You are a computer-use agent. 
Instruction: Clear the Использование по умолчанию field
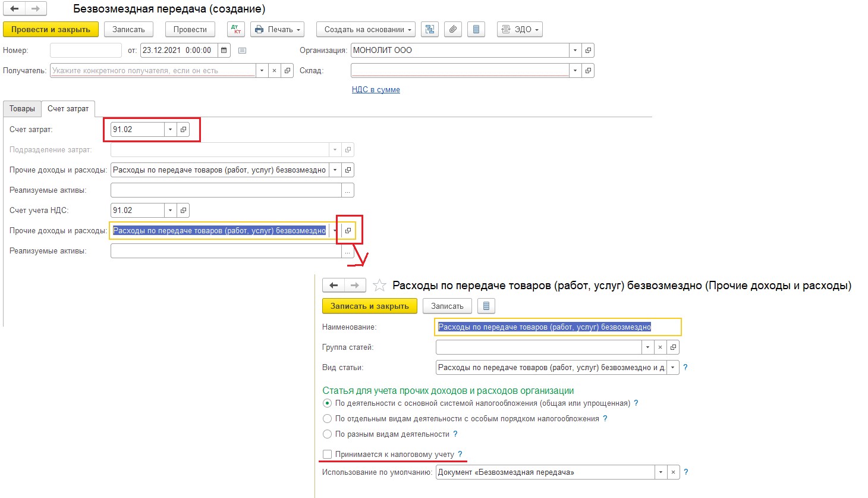click(x=673, y=472)
